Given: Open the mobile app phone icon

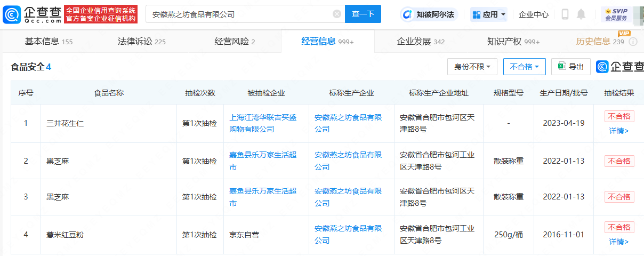Looking at the screenshot, I should [x=565, y=14].
